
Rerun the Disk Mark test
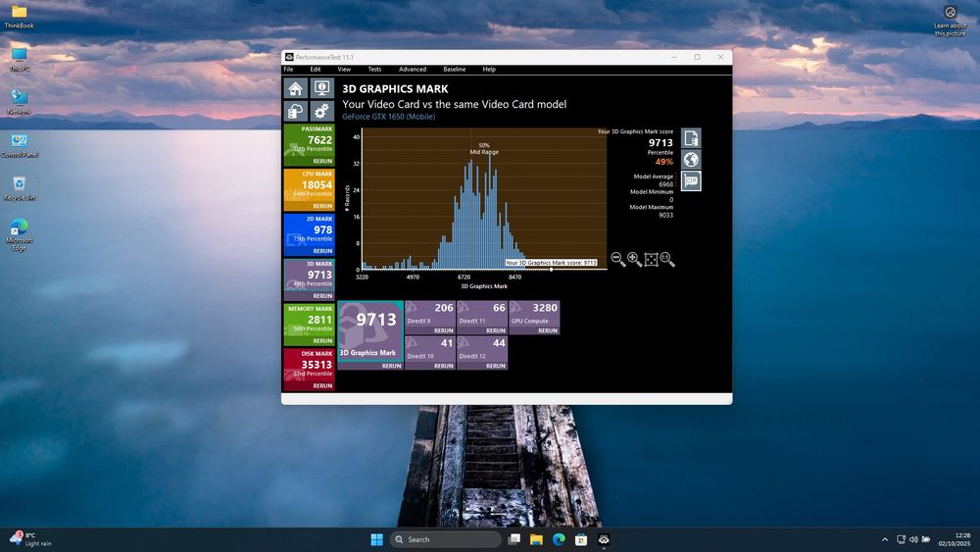pos(322,386)
